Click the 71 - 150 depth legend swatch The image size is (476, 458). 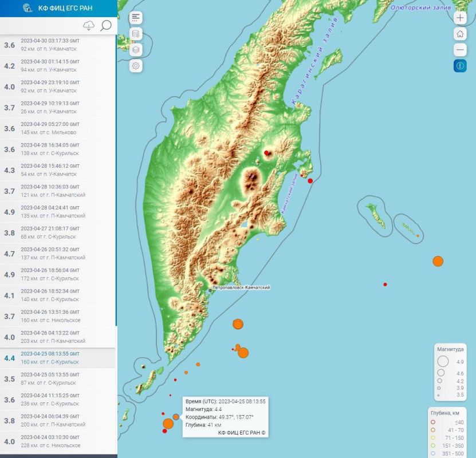(x=433, y=438)
